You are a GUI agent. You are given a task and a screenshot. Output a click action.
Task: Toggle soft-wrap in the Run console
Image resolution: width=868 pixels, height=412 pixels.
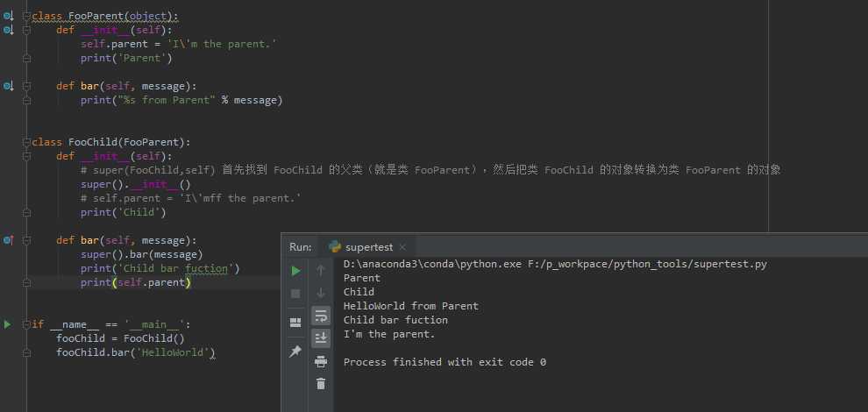coord(321,316)
